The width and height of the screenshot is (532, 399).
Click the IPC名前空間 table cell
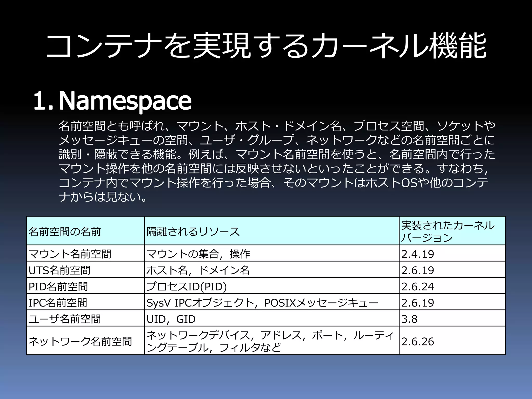tap(58, 303)
